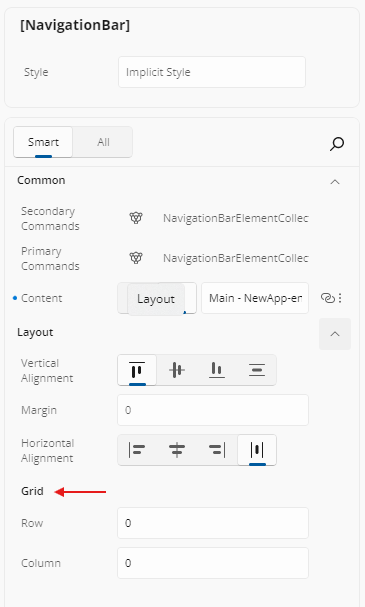Click the Vertical Alignment label
This screenshot has width=365, height=607.
(x=47, y=370)
